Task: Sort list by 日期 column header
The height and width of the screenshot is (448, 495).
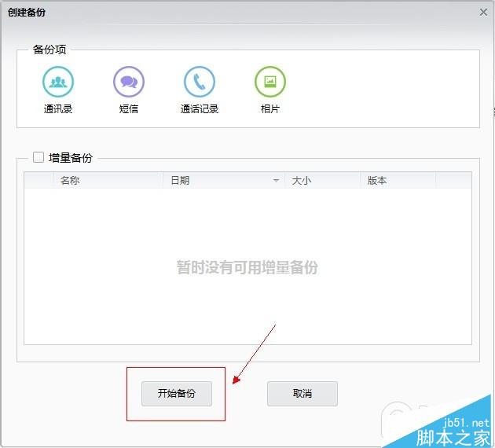Action: pos(224,180)
